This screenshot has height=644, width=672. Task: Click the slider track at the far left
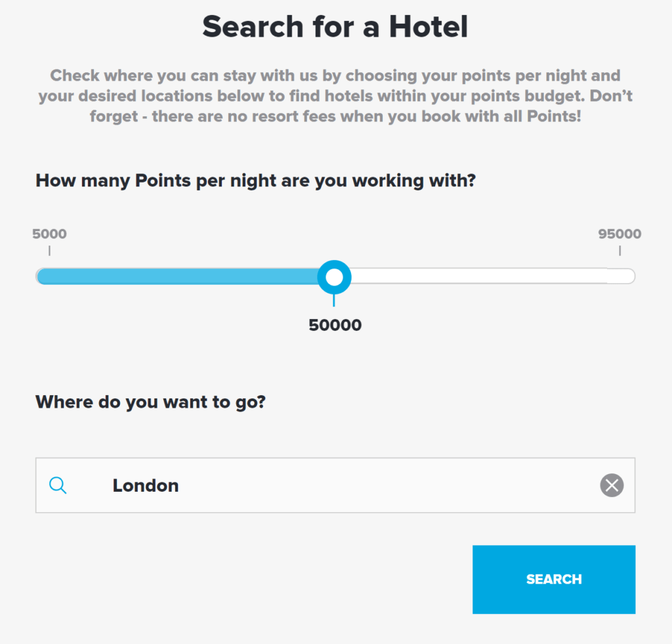(x=46, y=276)
